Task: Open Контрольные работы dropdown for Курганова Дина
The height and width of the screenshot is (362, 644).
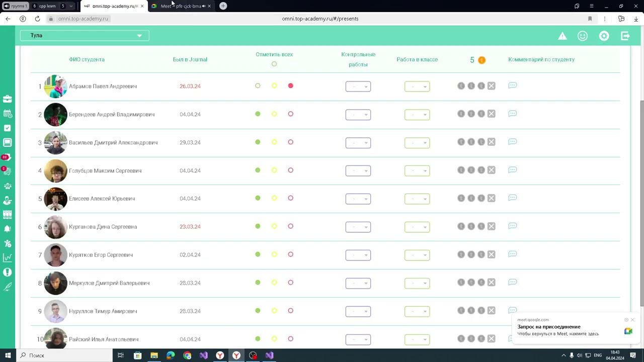Action: point(358,227)
